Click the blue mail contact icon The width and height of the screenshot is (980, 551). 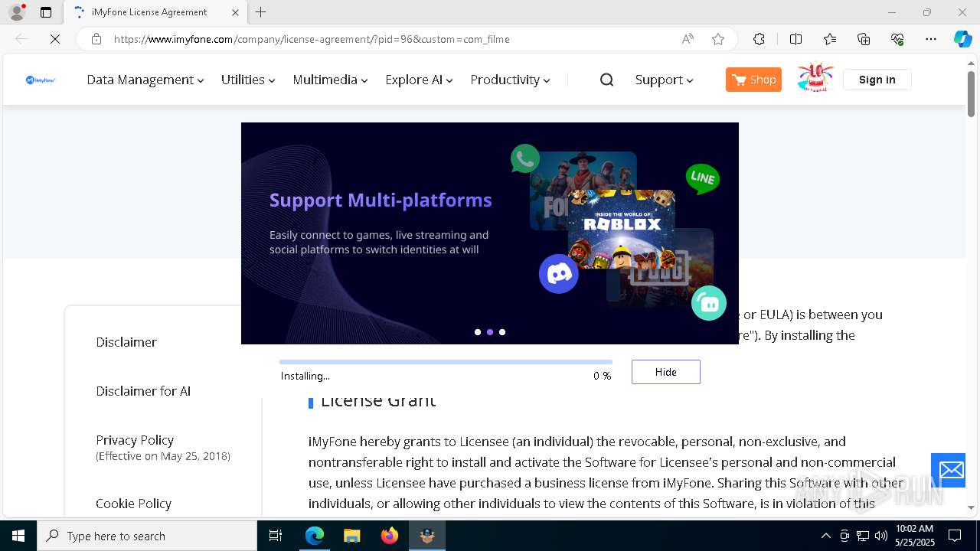pyautogui.click(x=948, y=470)
